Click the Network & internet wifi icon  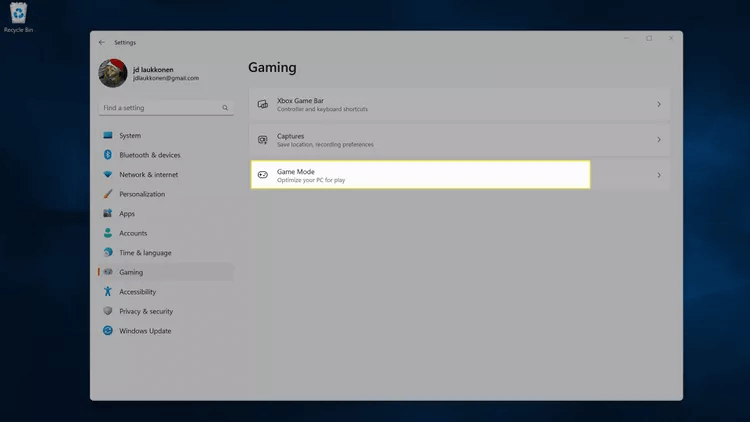[x=108, y=175]
